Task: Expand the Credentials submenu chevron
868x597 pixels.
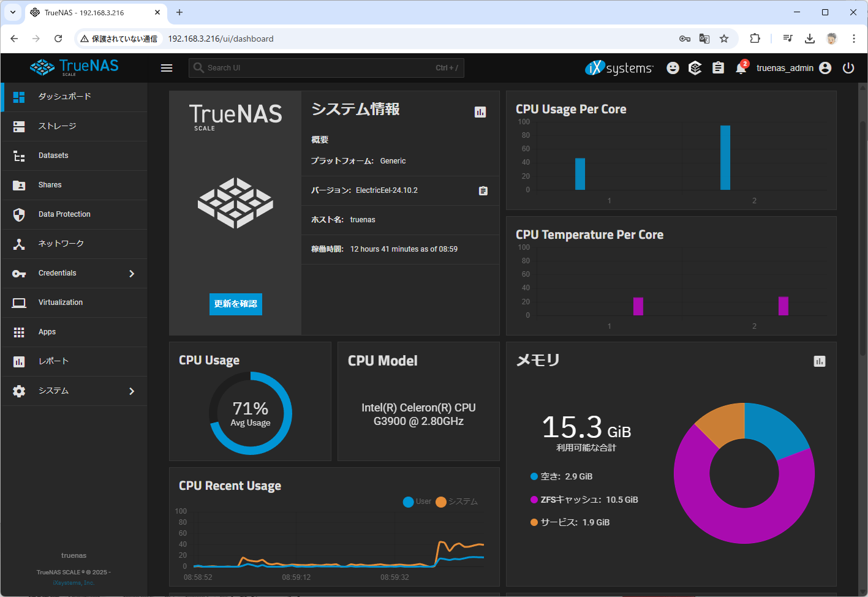Action: (132, 274)
